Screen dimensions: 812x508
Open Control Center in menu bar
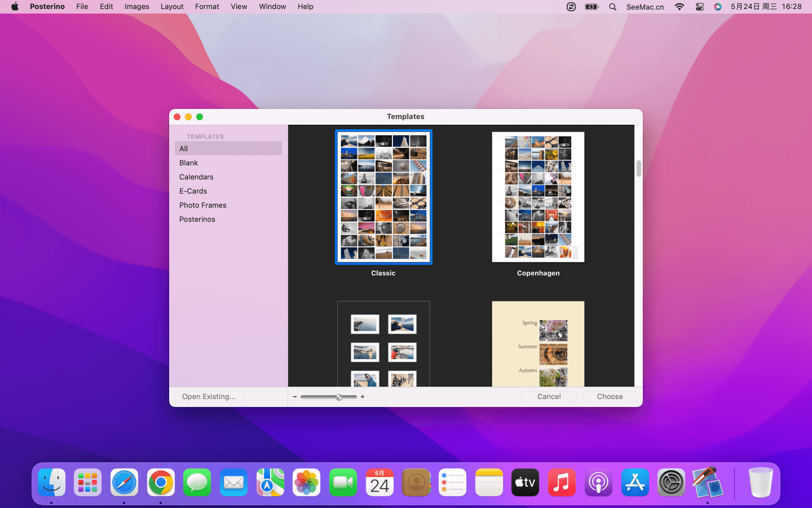699,7
